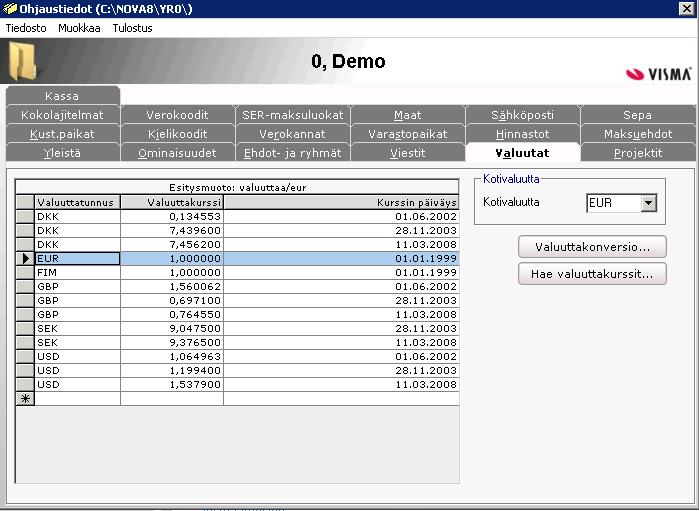The image size is (699, 511).
Task: Open the Viestit tab
Action: click(x=407, y=153)
